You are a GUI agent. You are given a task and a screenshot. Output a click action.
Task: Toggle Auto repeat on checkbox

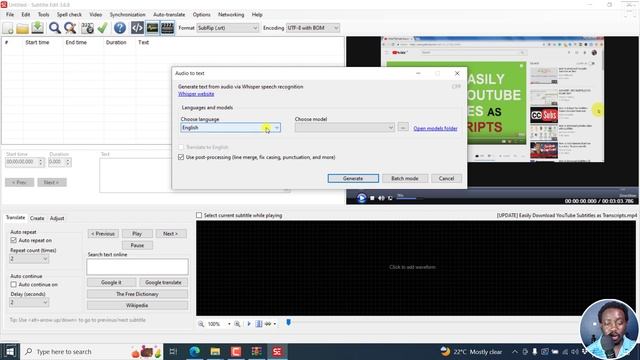[13, 240]
